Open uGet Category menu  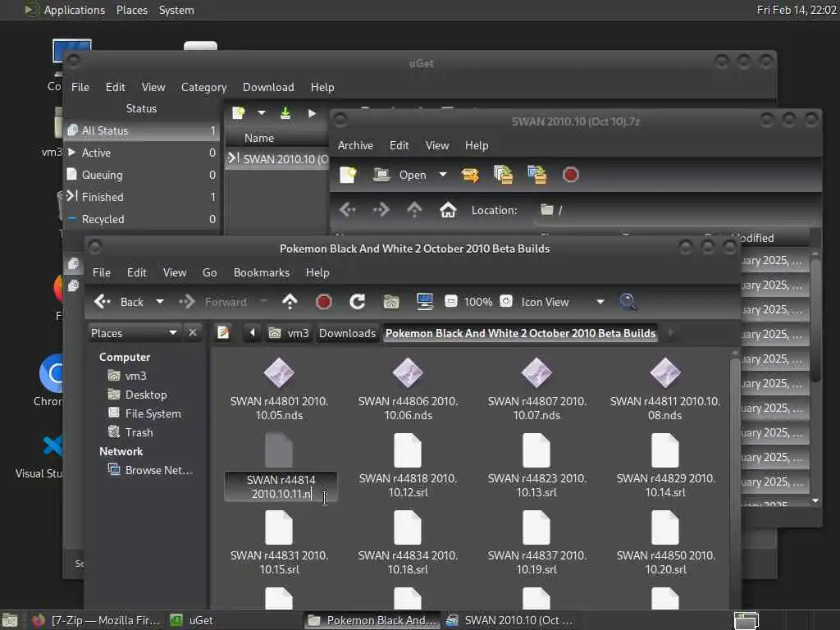(203, 87)
